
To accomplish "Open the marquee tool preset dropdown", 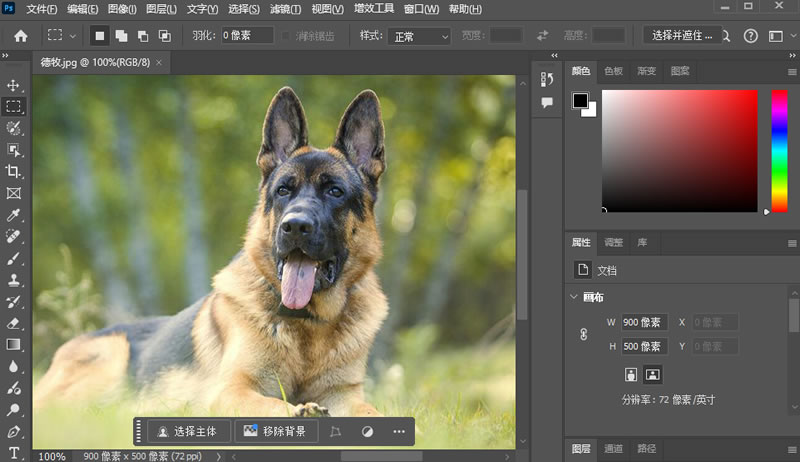I will (72, 36).
